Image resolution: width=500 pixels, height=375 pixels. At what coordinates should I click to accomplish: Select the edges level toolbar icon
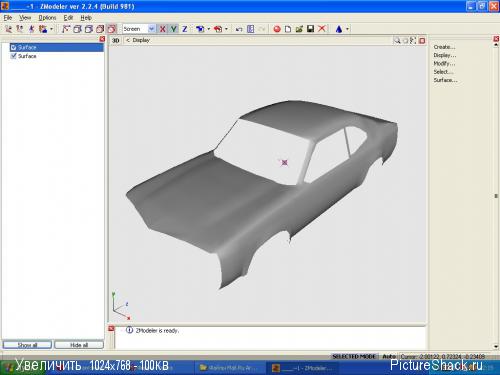coord(20,29)
